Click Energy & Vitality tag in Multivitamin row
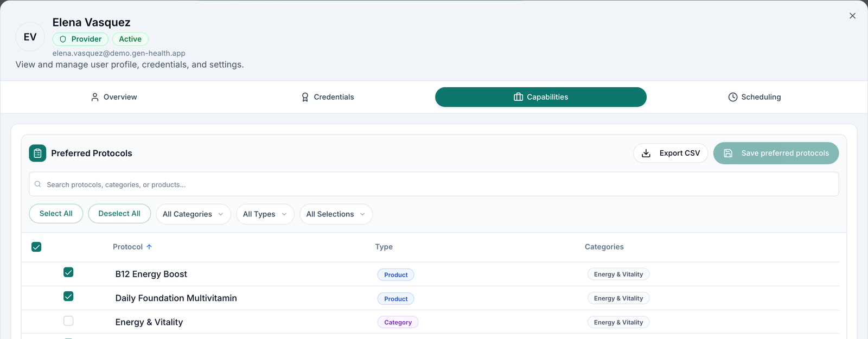The height and width of the screenshot is (339, 868). click(618, 298)
